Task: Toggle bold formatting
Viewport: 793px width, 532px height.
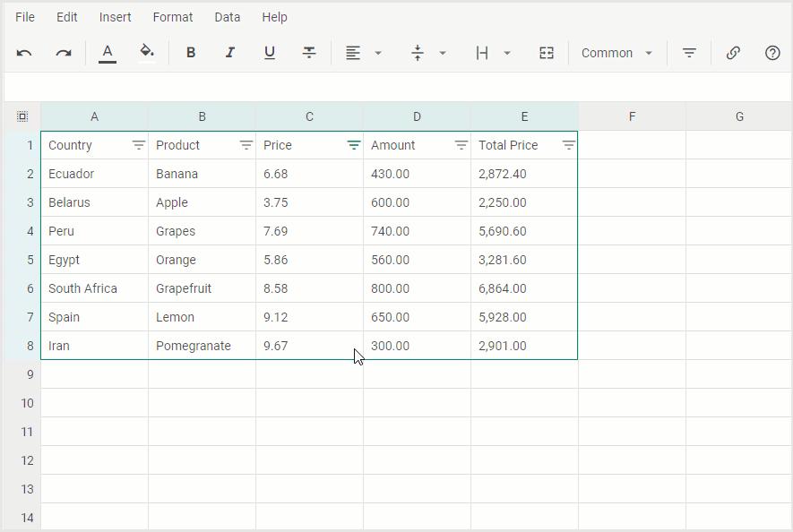Action: [x=190, y=53]
